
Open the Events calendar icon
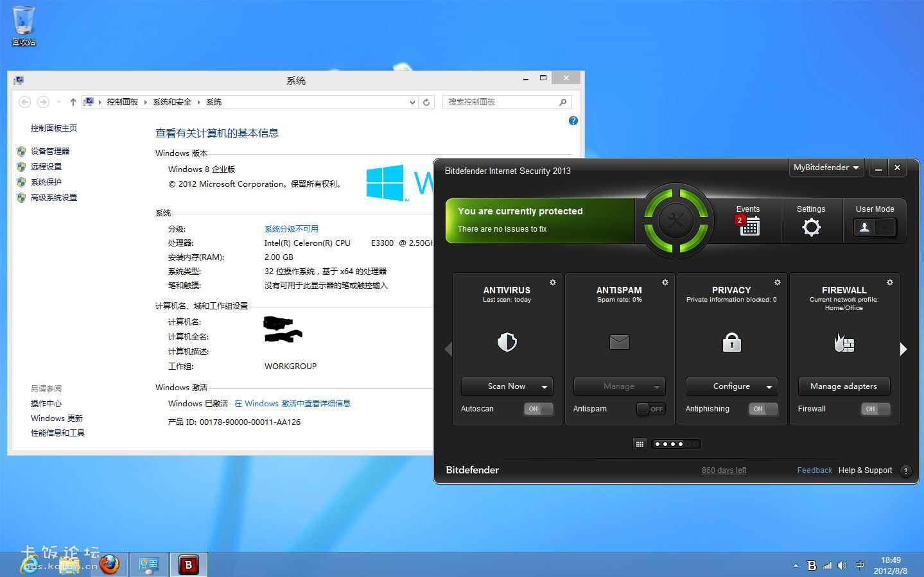pos(748,225)
